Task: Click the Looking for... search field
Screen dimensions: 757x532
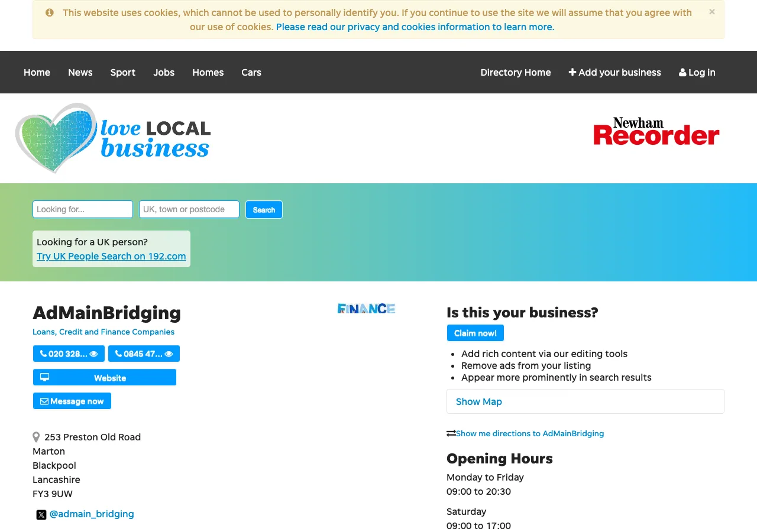Action: 82,209
